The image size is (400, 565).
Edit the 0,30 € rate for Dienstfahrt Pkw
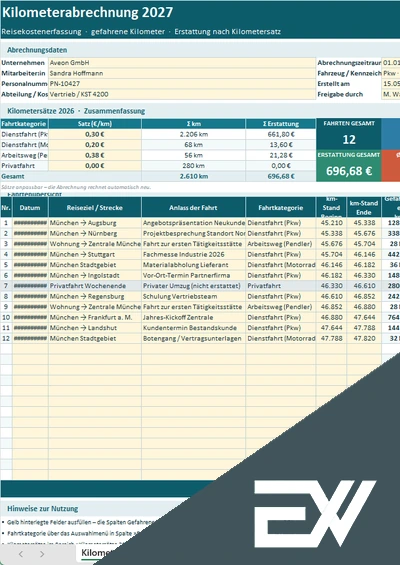(x=95, y=134)
